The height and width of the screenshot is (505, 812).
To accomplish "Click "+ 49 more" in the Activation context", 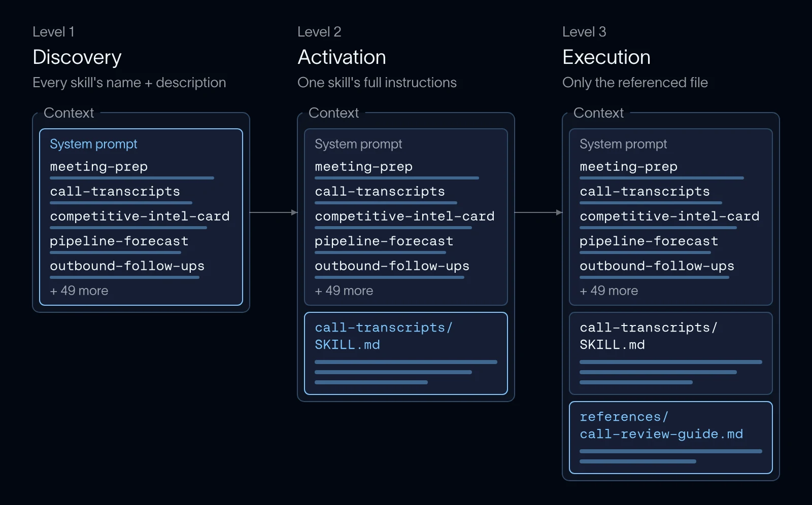I will point(344,291).
